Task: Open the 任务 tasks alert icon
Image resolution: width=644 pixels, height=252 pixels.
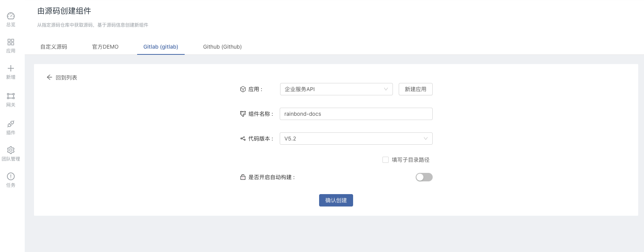Action: coord(11,176)
